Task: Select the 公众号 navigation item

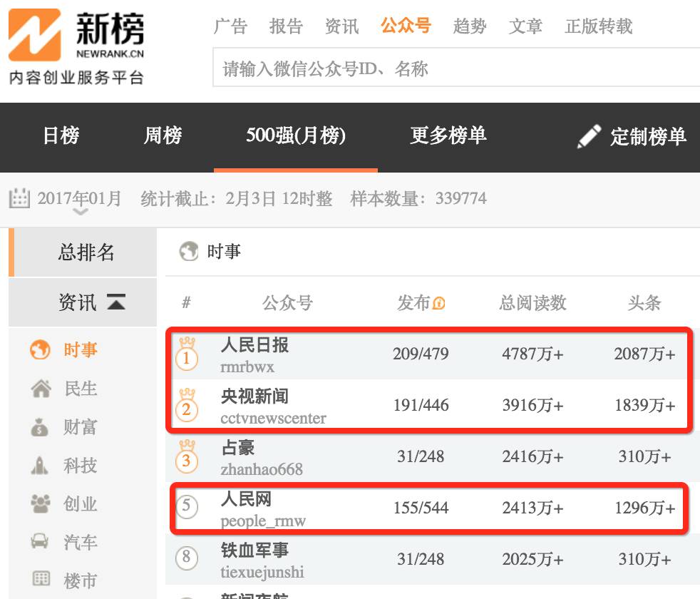Action: coord(406,26)
